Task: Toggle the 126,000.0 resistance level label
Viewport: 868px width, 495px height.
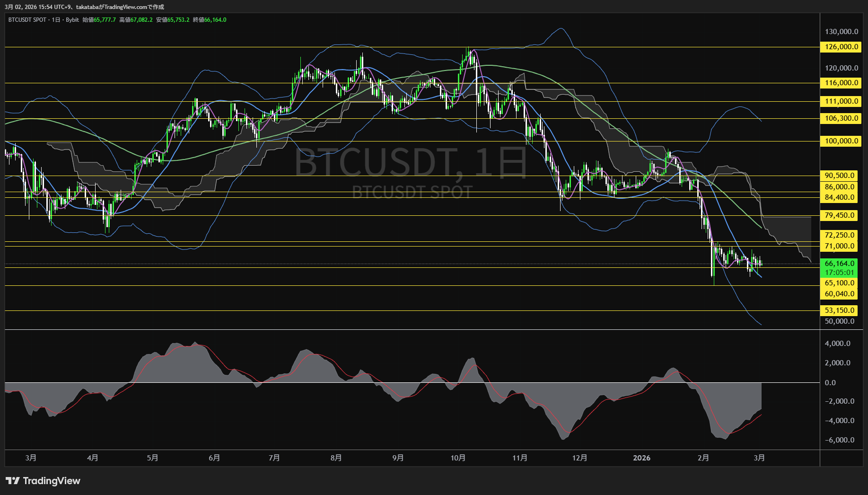Action: click(x=840, y=47)
